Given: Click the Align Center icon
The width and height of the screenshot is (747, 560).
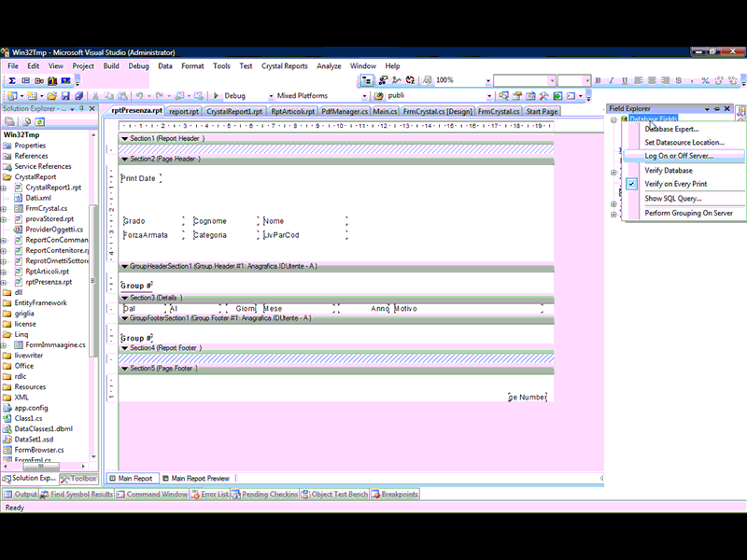Looking at the screenshot, I should tap(652, 80).
